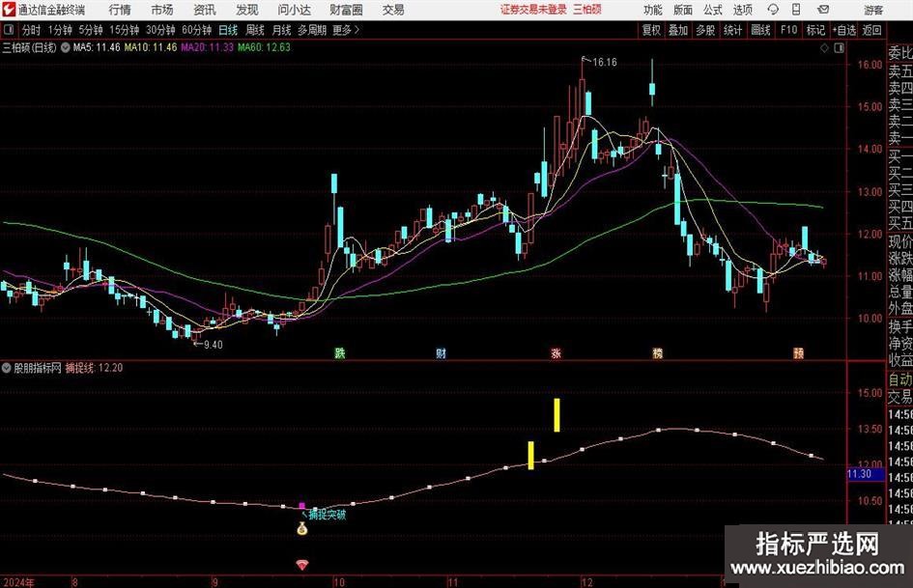Click 证券交易未登录 login link
This screenshot has width=913, height=588.
[533, 10]
